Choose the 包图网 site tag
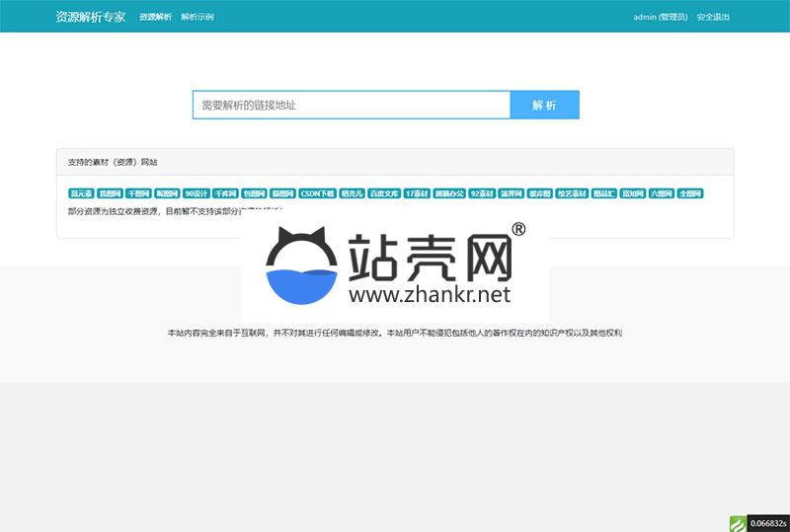790x532 pixels. click(254, 193)
